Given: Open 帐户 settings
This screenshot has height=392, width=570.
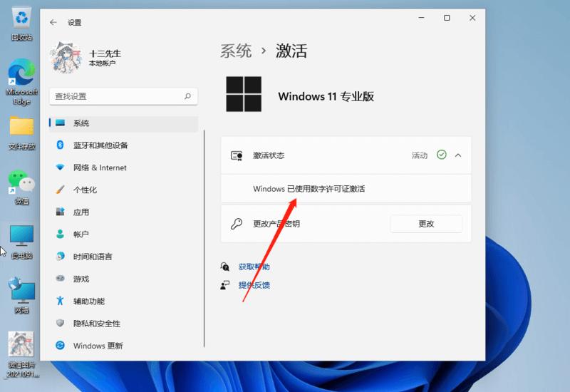Looking at the screenshot, I should tap(123, 234).
